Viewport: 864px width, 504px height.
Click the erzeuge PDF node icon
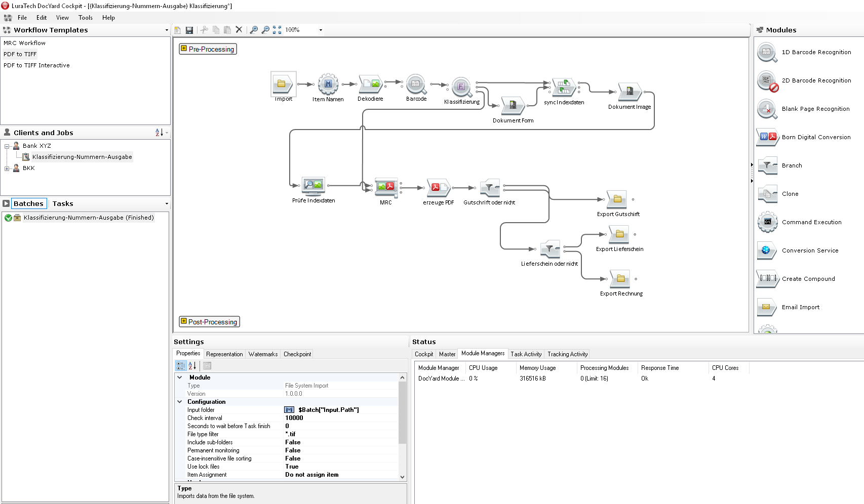point(438,188)
